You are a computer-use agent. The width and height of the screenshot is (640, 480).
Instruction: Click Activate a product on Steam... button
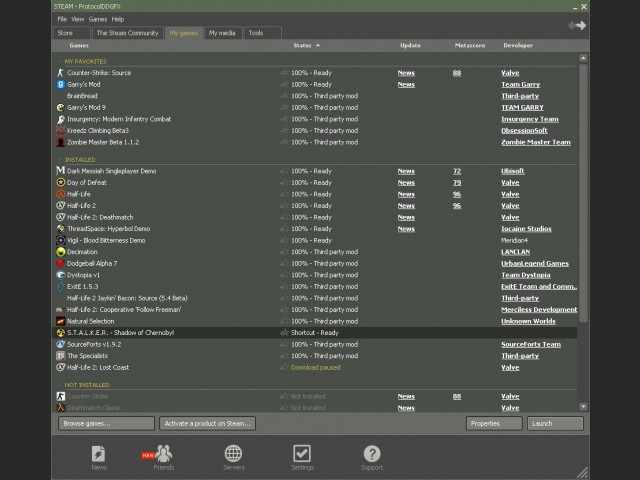tap(207, 423)
